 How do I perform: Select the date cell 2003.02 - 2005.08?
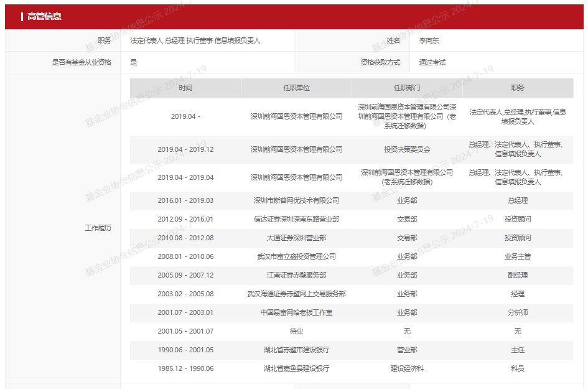coord(185,294)
